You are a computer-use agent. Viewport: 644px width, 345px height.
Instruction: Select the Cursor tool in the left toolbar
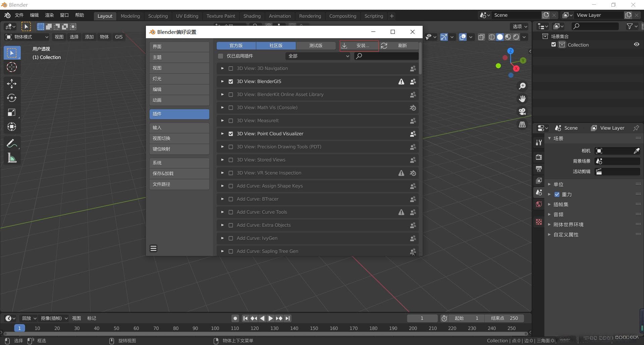tap(12, 67)
